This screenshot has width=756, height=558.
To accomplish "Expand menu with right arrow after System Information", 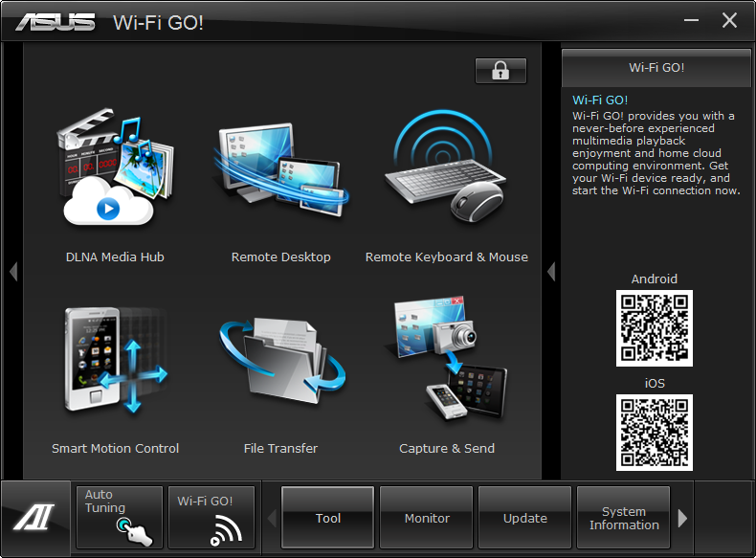I will click(682, 518).
